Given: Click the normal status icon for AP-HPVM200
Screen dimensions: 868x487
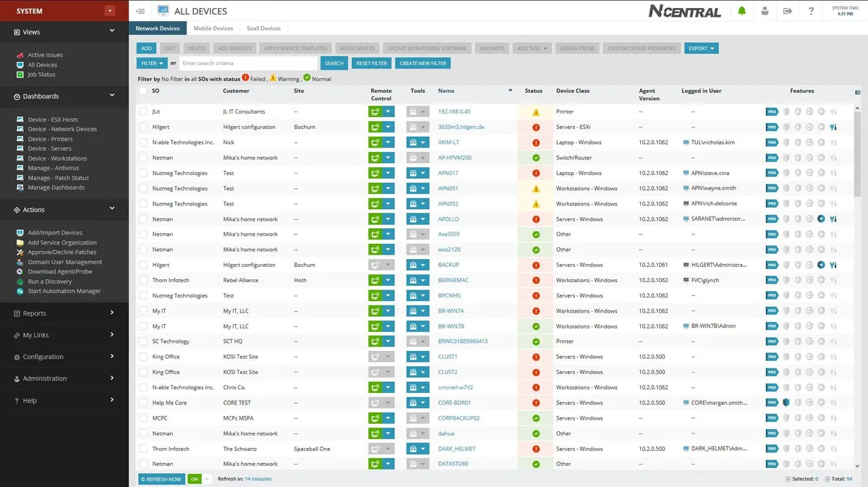Looking at the screenshot, I should (536, 158).
